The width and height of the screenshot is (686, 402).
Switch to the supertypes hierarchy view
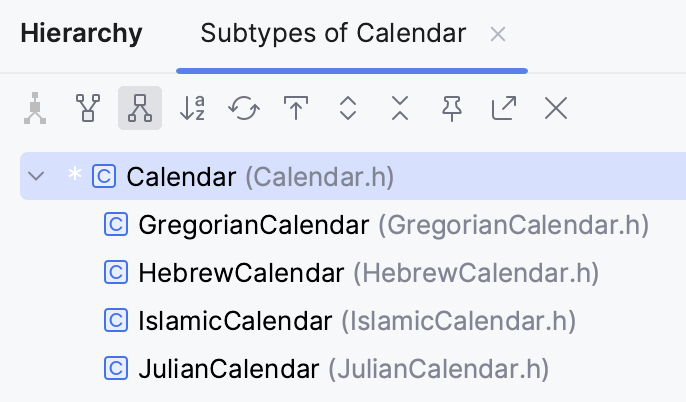[x=88, y=108]
